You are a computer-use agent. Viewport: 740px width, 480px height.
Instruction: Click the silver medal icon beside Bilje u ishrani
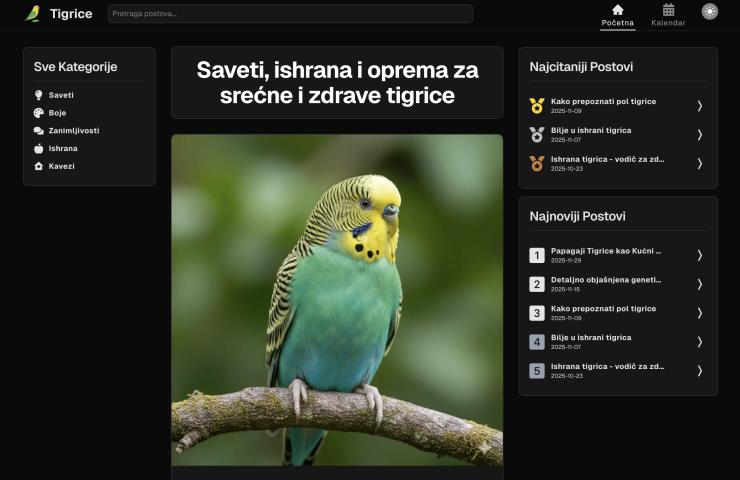[x=537, y=134]
